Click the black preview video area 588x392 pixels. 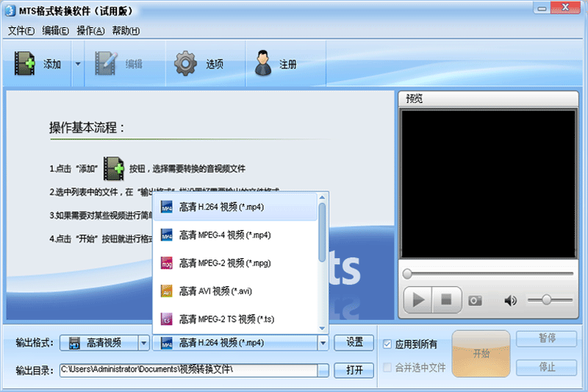coord(488,184)
